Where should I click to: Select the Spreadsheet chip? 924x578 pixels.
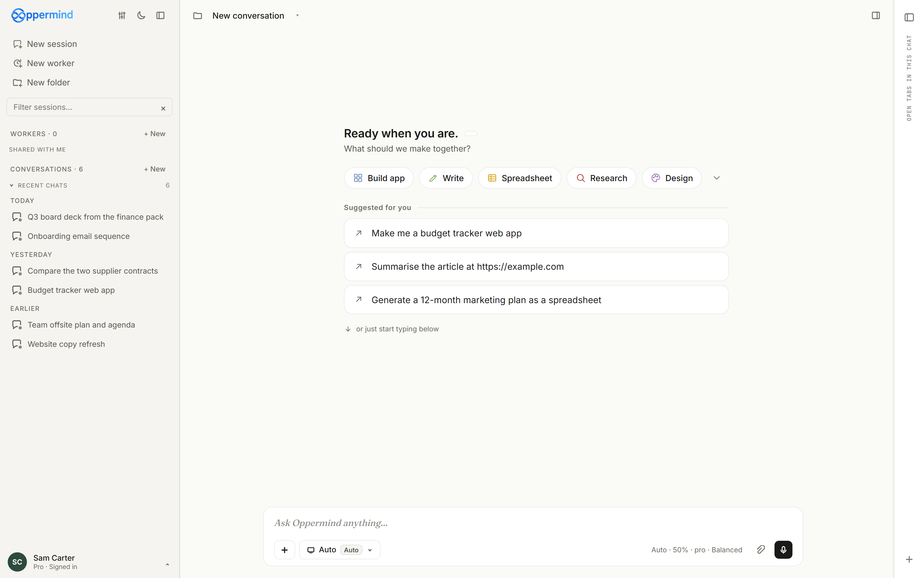coord(520,178)
